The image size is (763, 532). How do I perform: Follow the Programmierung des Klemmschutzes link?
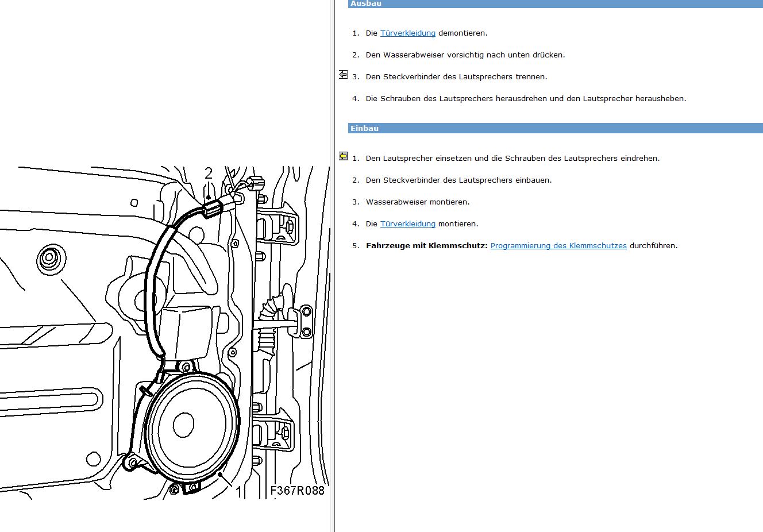point(558,246)
